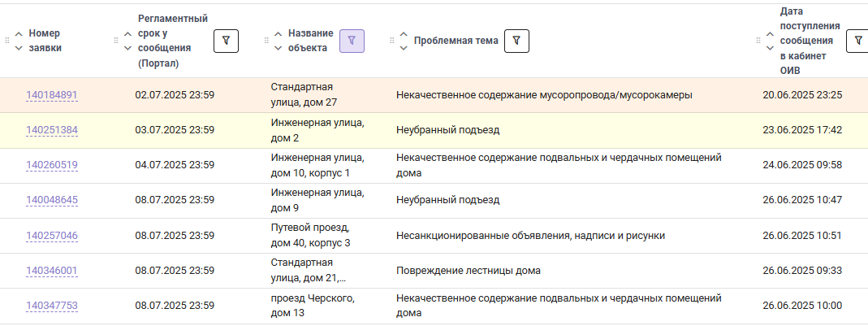Image resolution: width=868 pixels, height=326 pixels.
Task: Sort Дата поступления column descending
Action: click(x=770, y=48)
